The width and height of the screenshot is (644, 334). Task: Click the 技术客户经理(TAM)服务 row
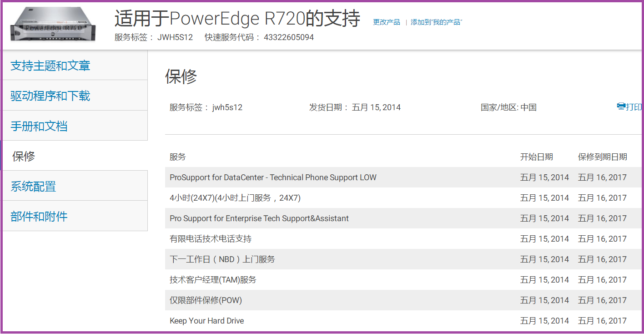(x=213, y=280)
